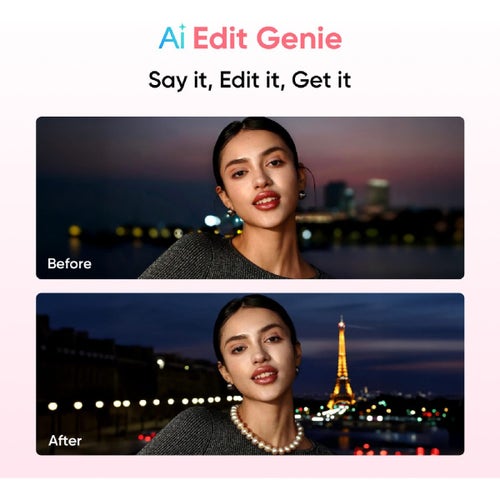Select the Before photo thumbnail

tap(250, 198)
